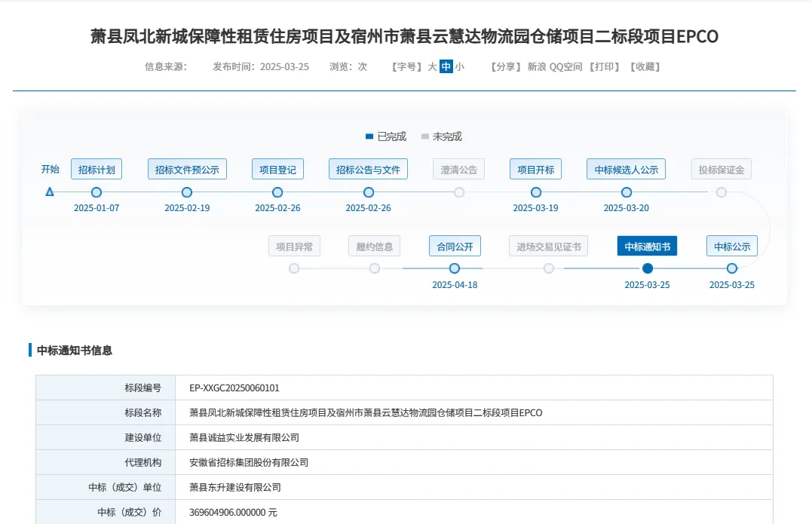Click the 打印 print link
This screenshot has height=524, width=812.
pos(607,66)
